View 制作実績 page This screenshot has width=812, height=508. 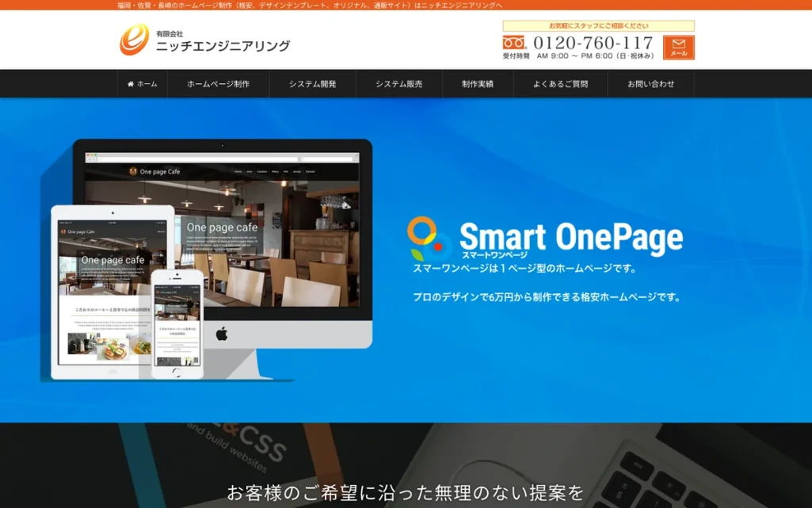tap(478, 84)
